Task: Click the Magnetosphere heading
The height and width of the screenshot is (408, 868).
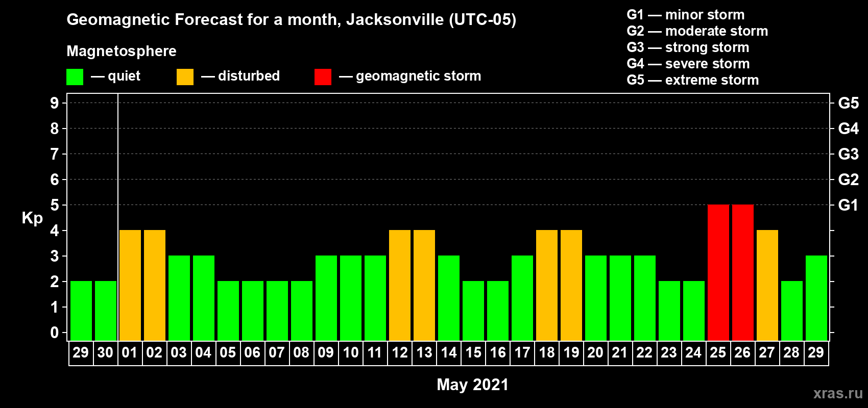Action: (x=122, y=51)
